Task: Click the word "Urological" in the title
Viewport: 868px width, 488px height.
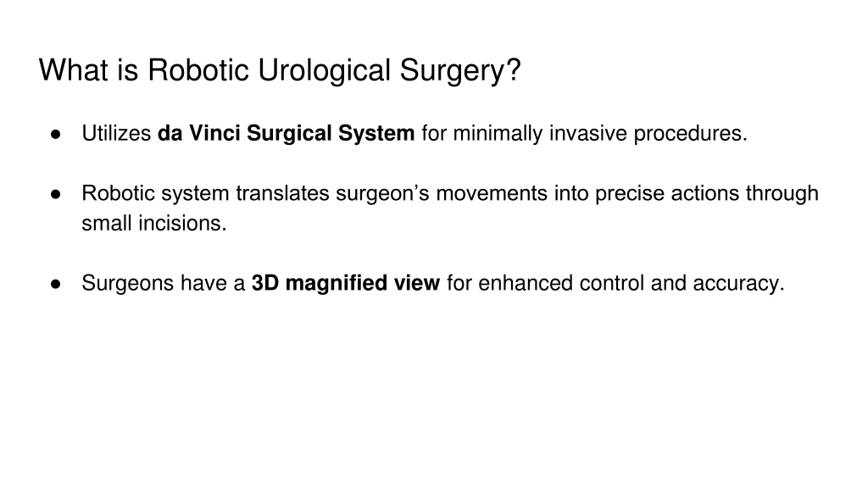Action: (325, 71)
